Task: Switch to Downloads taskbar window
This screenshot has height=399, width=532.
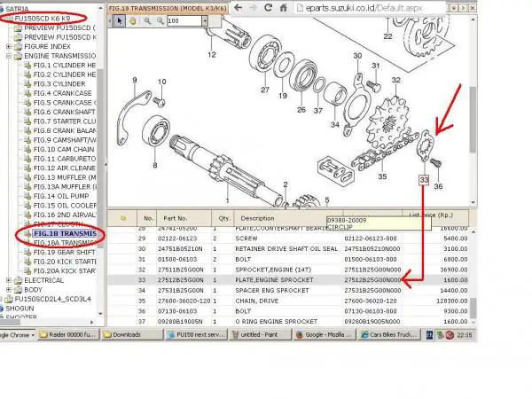Action: click(133, 334)
